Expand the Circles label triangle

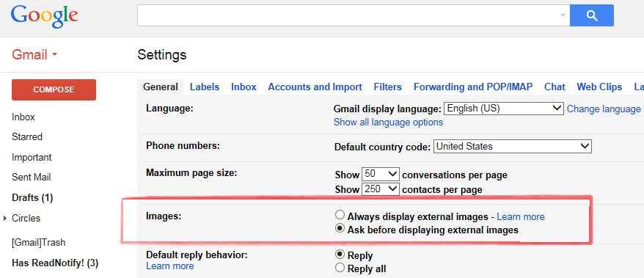click(x=5, y=218)
